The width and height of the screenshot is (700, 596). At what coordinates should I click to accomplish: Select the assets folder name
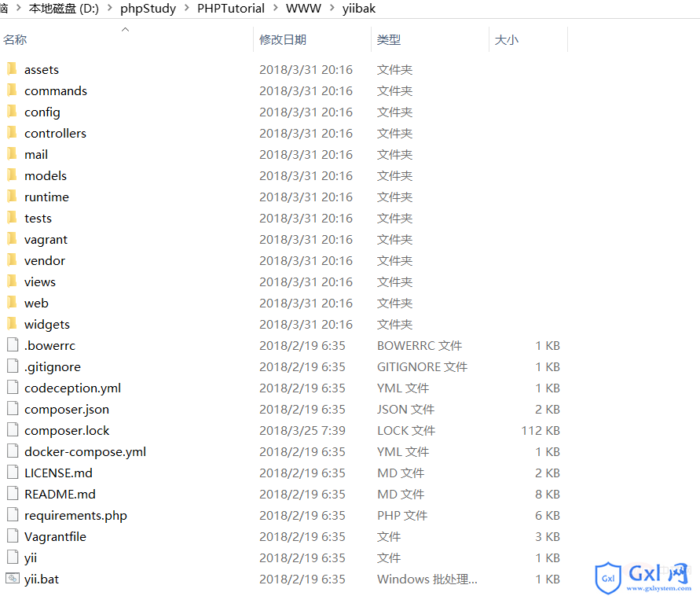pos(42,70)
